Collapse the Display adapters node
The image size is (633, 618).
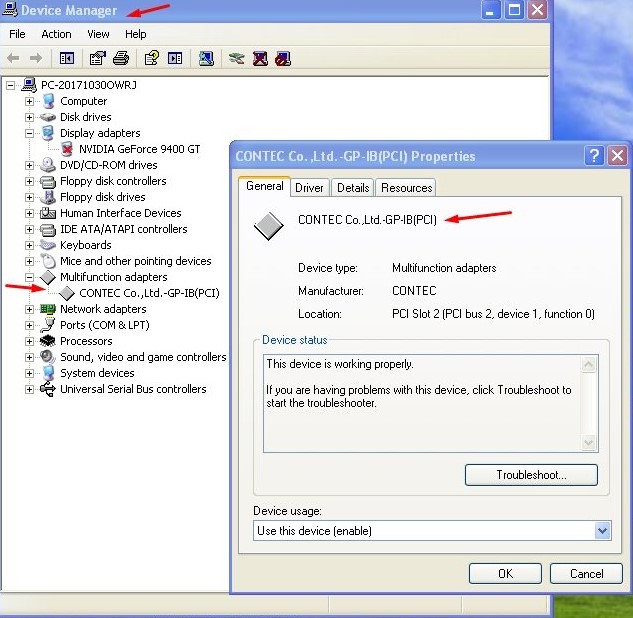[29, 133]
